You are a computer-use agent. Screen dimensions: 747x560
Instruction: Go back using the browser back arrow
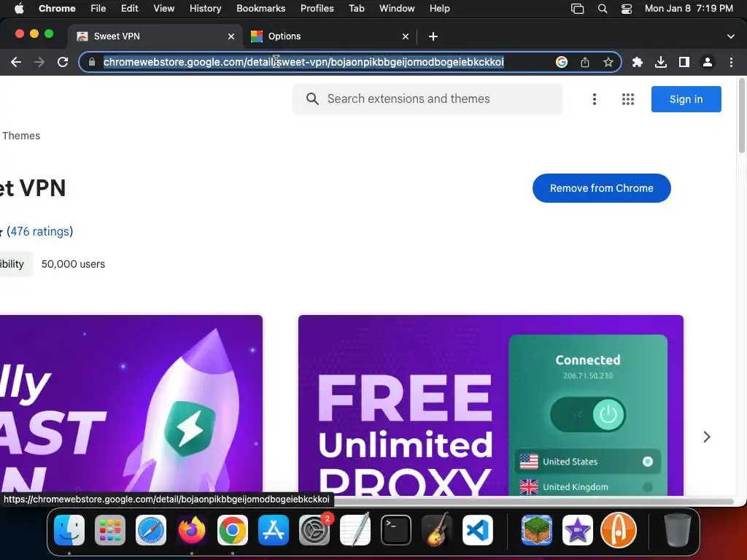pyautogui.click(x=16, y=62)
